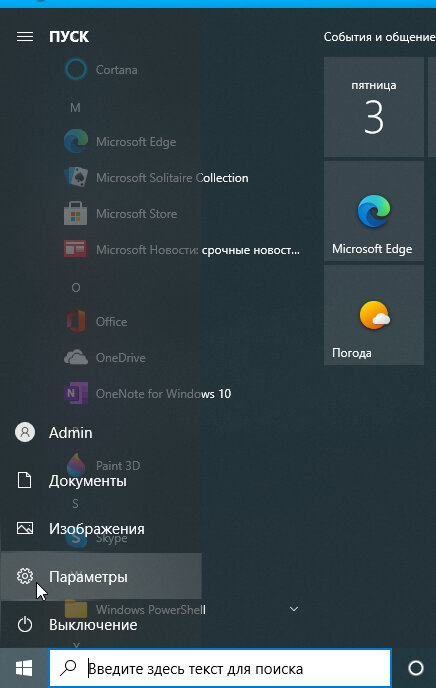
Task: Open the calendar tile showing пятница 3
Action: (374, 107)
